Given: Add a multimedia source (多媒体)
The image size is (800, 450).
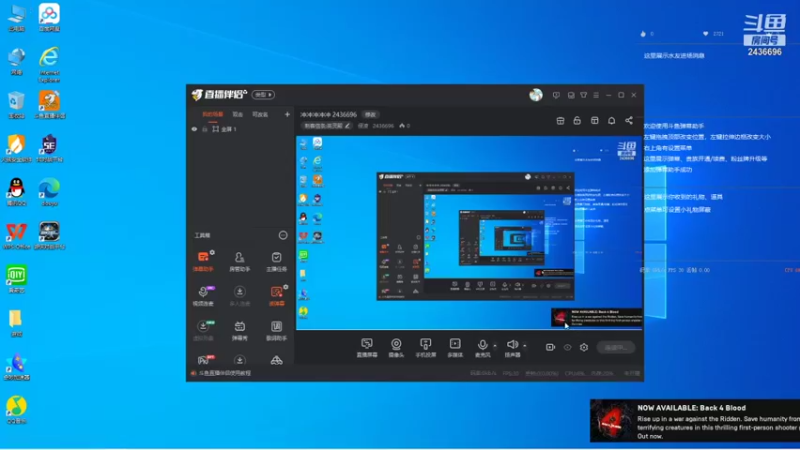Looking at the screenshot, I should (455, 347).
